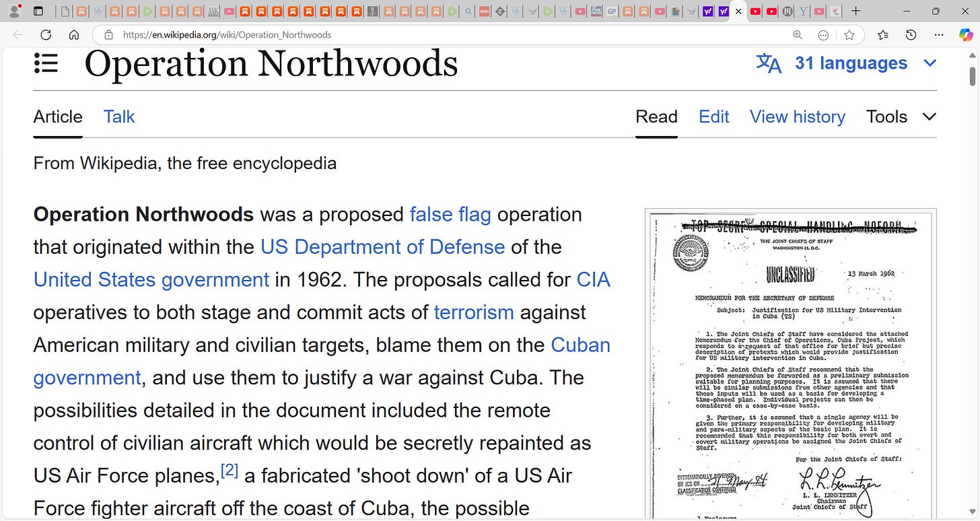Click the browser back arrow

coord(17,35)
